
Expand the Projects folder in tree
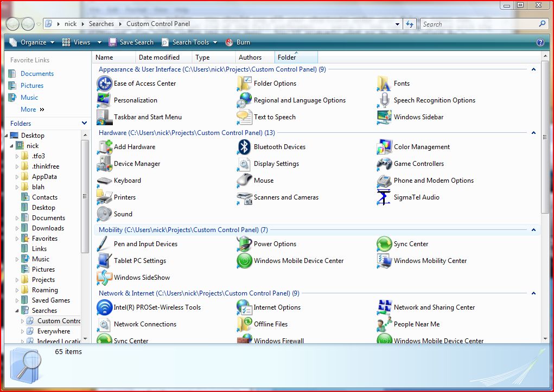(17, 280)
